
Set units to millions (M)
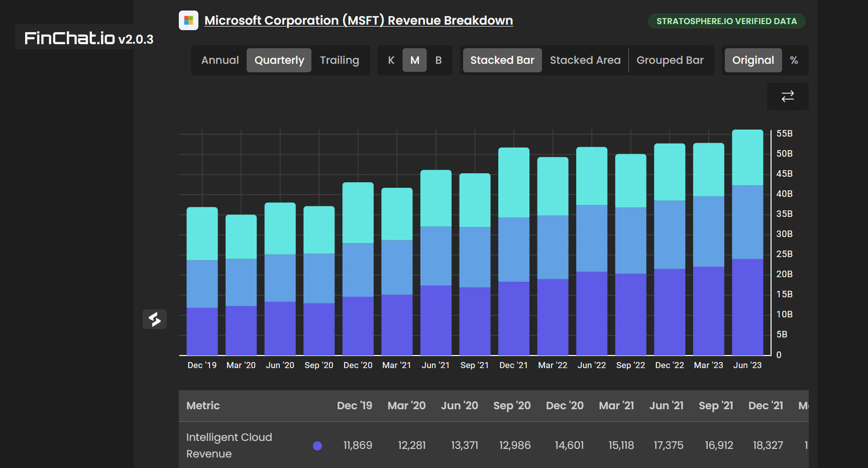click(x=414, y=60)
